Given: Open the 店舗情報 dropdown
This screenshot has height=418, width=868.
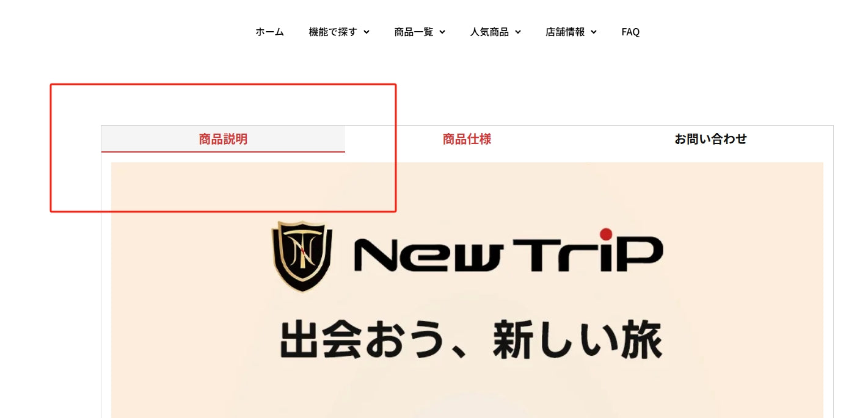Looking at the screenshot, I should click(571, 32).
